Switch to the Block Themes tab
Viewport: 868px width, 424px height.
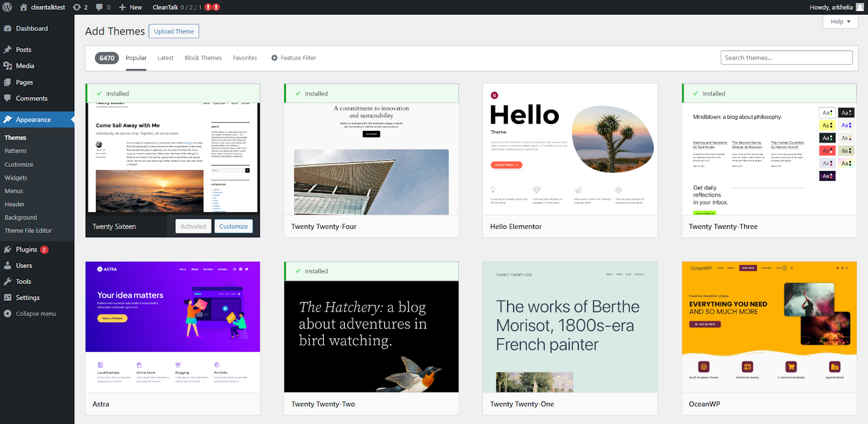pos(203,58)
